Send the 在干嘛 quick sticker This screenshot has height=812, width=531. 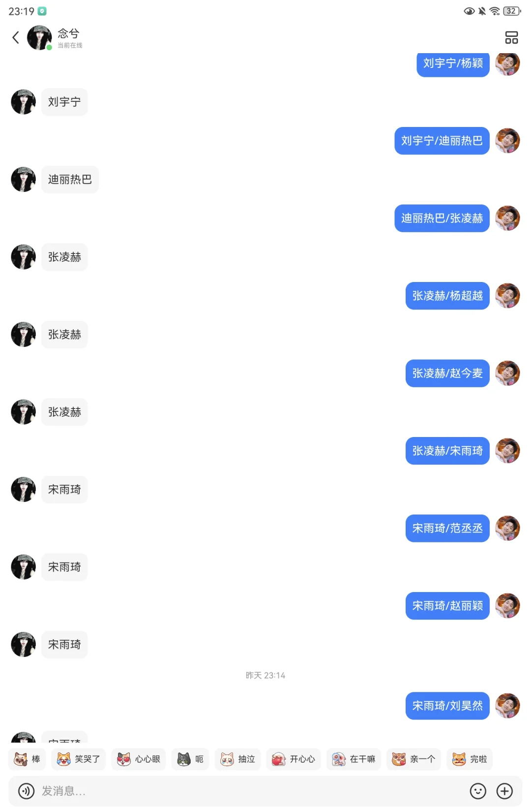tap(354, 759)
